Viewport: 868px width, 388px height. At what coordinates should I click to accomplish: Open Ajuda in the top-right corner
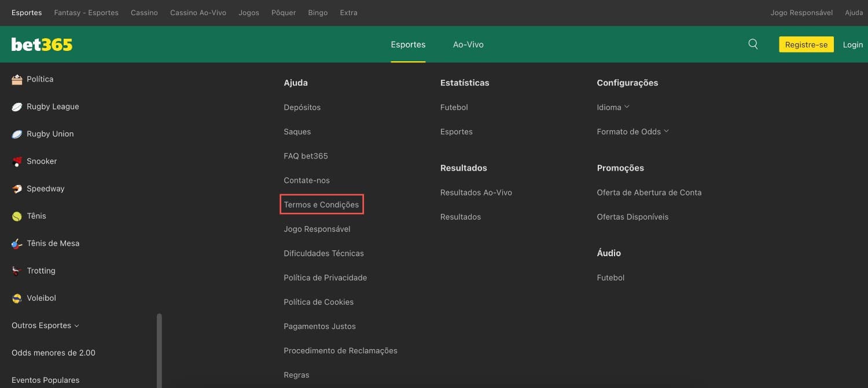coord(854,13)
